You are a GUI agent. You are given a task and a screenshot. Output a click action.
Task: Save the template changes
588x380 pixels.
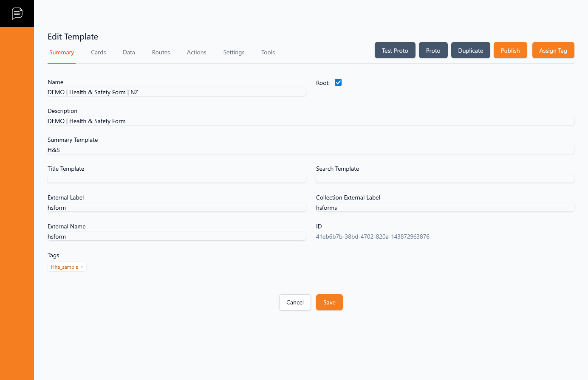pos(329,302)
